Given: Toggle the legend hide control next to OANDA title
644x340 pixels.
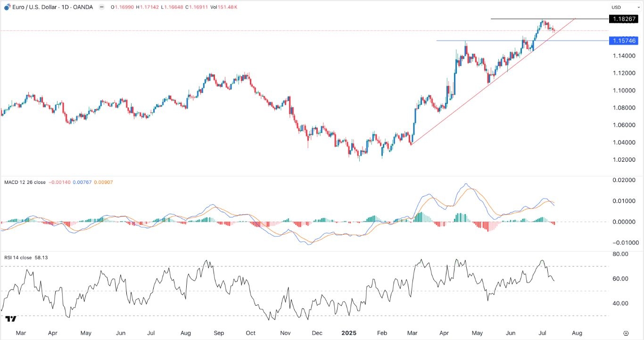Looking at the screenshot, I should point(102,7).
